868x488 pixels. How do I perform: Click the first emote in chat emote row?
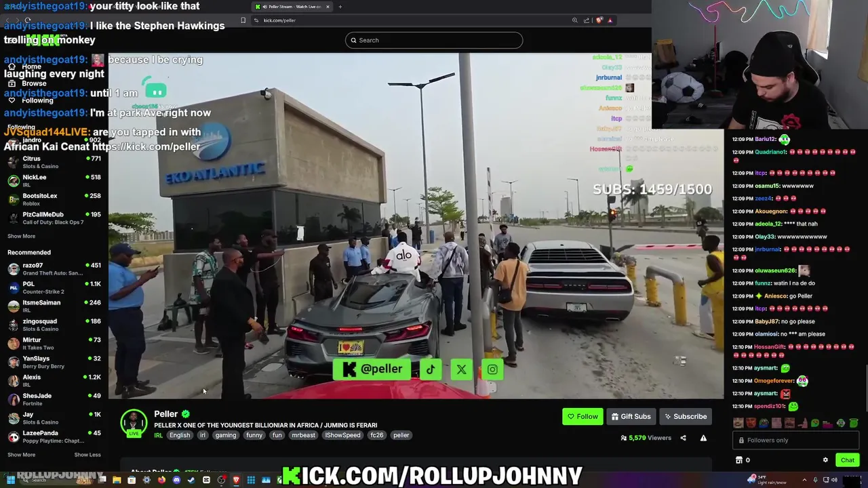coord(738,423)
